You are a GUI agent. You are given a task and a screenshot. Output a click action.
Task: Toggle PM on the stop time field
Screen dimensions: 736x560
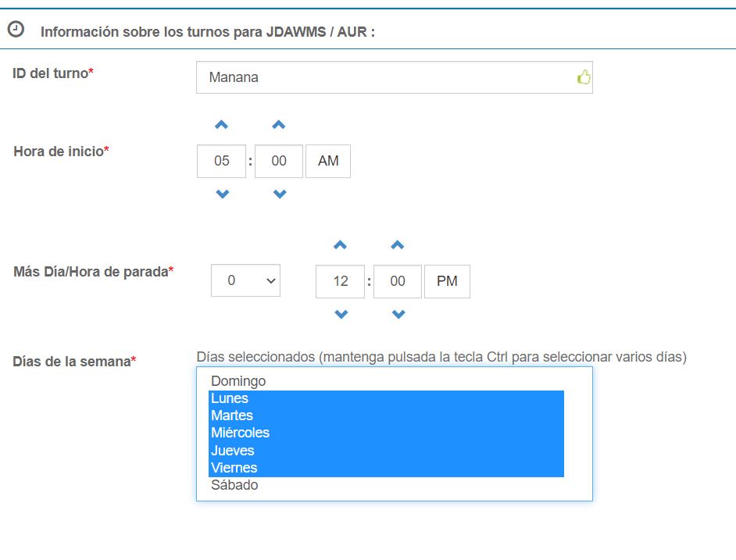pos(447,281)
